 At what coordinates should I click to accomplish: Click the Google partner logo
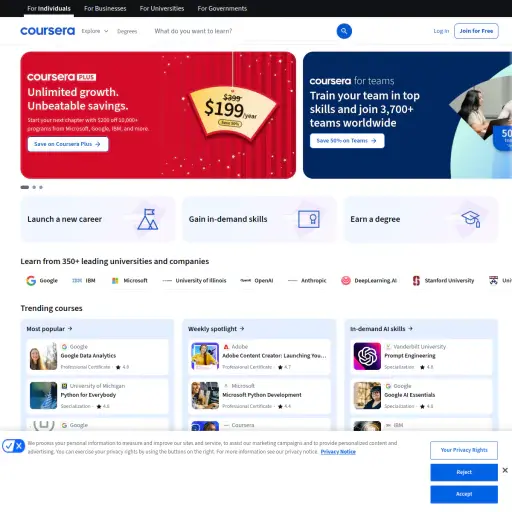pyautogui.click(x=31, y=281)
